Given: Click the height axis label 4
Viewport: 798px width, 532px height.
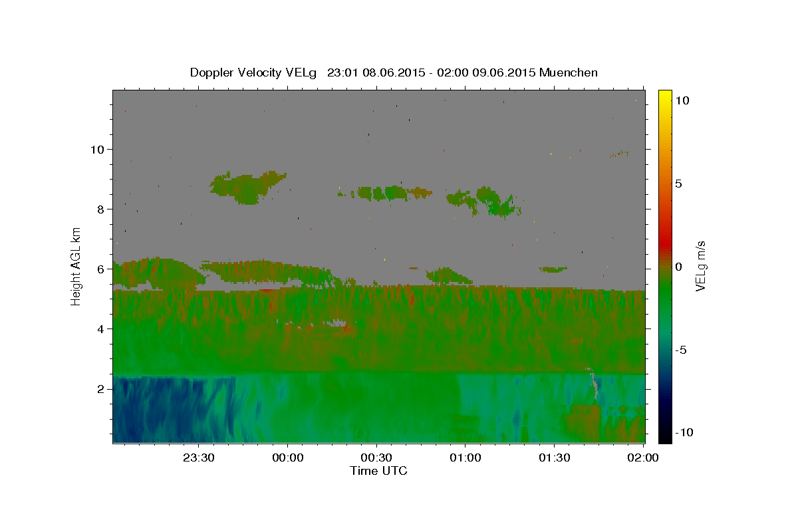Looking at the screenshot, I should tap(102, 329).
